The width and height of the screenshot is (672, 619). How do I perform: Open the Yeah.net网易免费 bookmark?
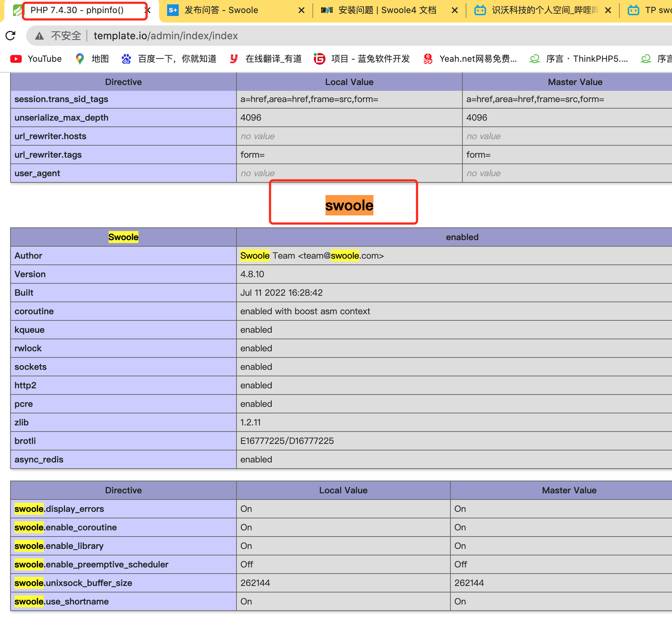tap(470, 59)
